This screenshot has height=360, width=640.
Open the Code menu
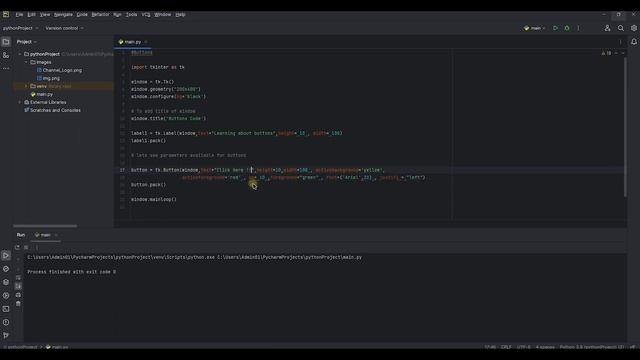click(82, 15)
